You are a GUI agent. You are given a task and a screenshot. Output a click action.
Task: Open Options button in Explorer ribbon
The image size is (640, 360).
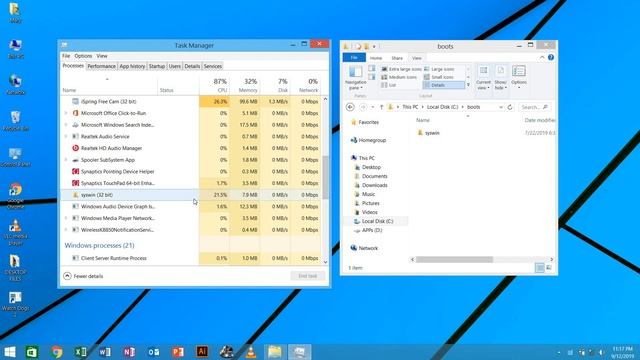(519, 77)
